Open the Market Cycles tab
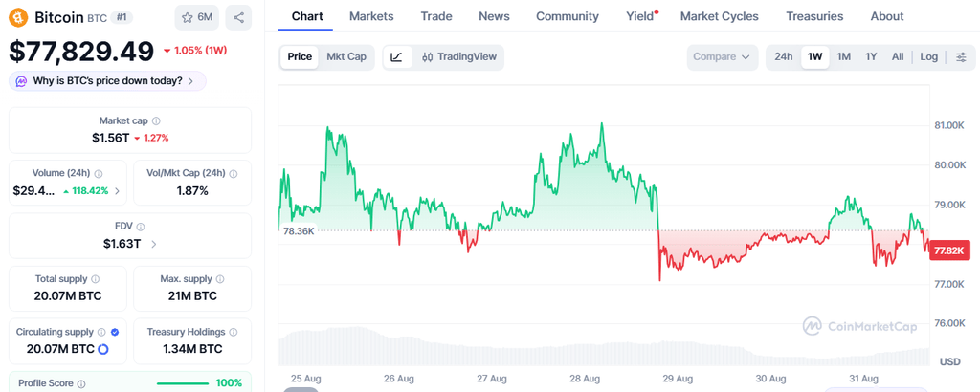This screenshot has height=392, width=980. click(720, 17)
